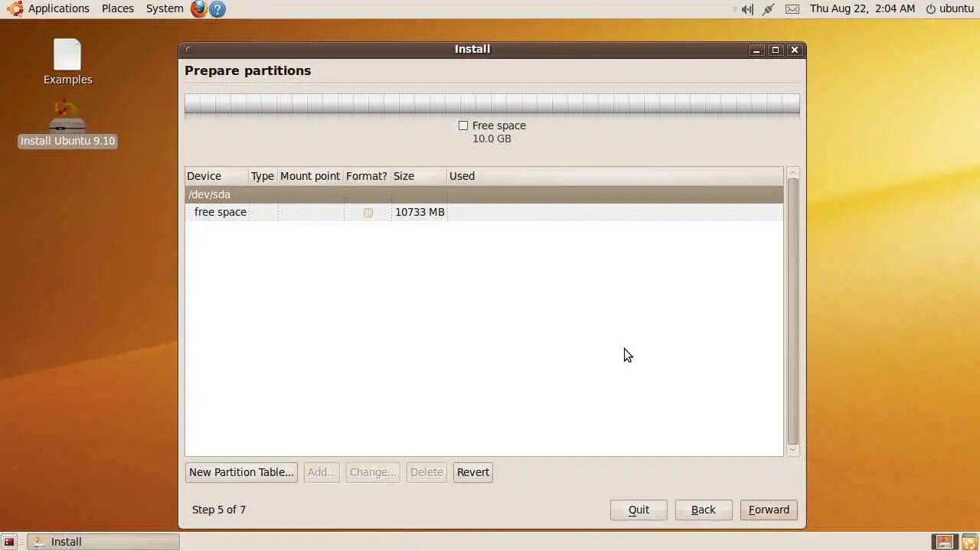Screen dimensions: 980x551
Task: Click the Revert button
Action: point(473,472)
